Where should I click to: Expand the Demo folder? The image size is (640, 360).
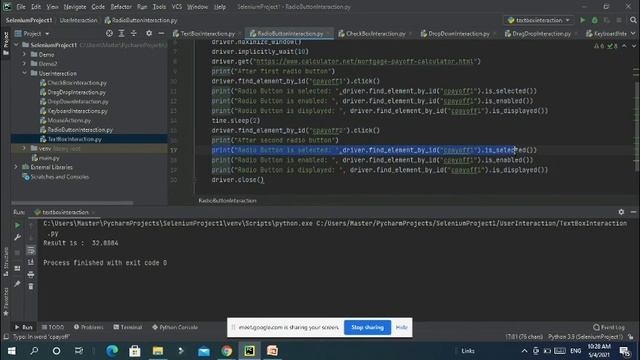point(24,54)
